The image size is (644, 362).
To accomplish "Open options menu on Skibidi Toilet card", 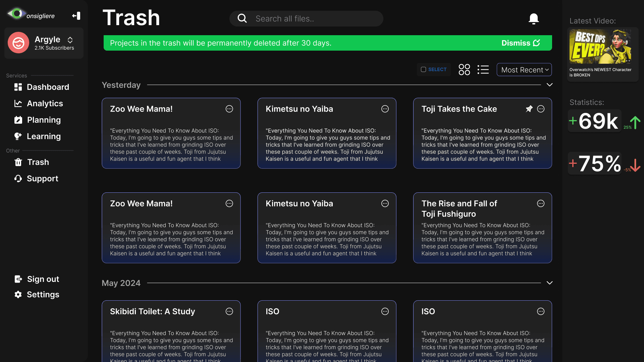I will pos(229,311).
